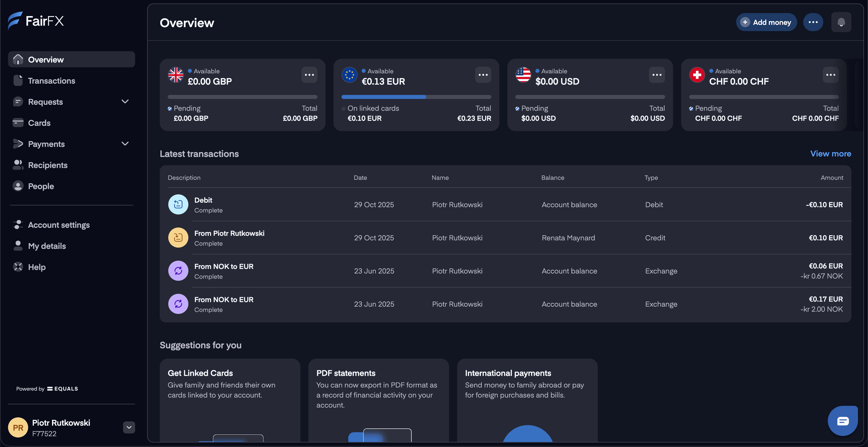Expand the Payments section

[125, 143]
